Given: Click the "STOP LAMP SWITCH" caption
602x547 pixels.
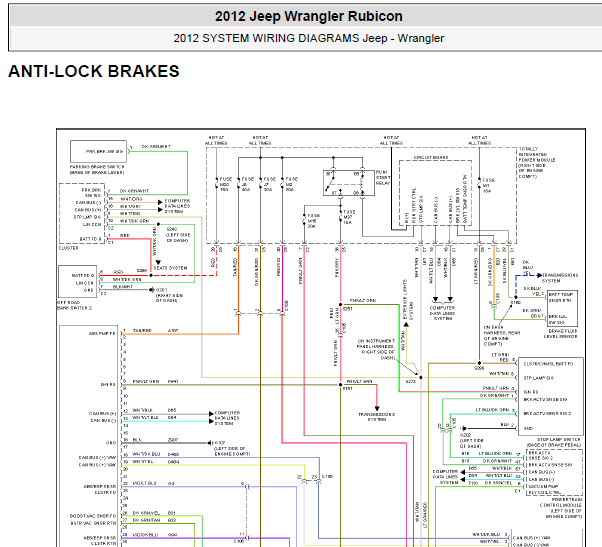Looking at the screenshot, I should tap(554, 442).
